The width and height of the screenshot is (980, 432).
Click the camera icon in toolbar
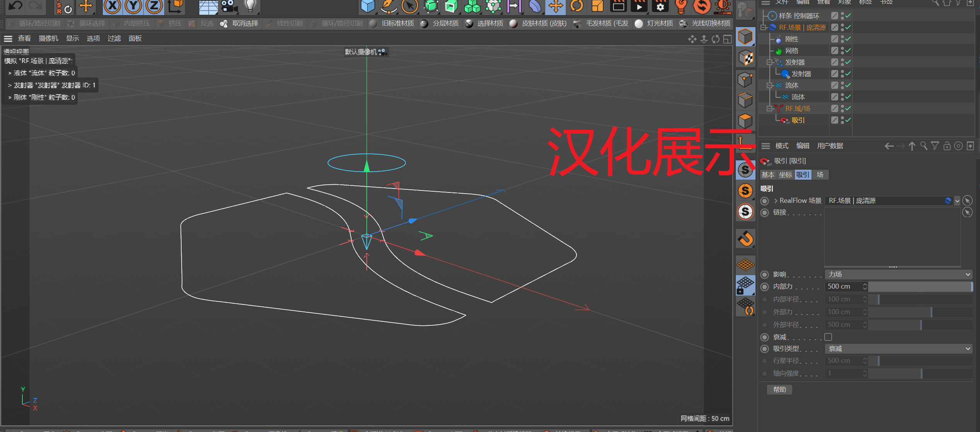229,6
